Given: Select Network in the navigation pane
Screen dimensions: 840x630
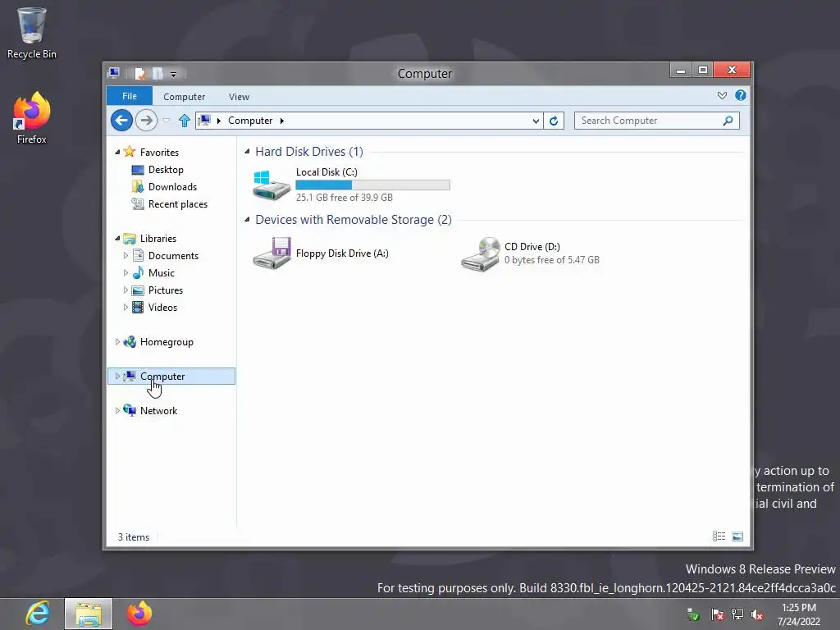Looking at the screenshot, I should coord(158,410).
